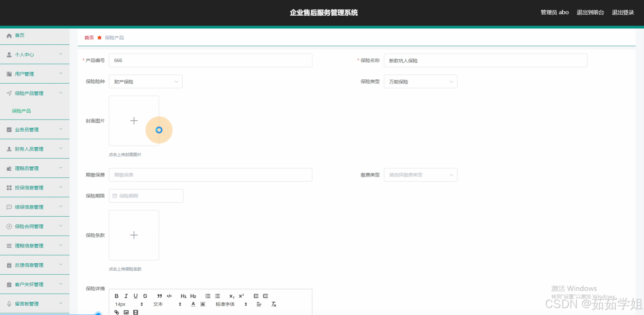Screen dimensions: 644x315
Task: Expand the 用户管理 sidebar section
Action: pyautogui.click(x=35, y=74)
